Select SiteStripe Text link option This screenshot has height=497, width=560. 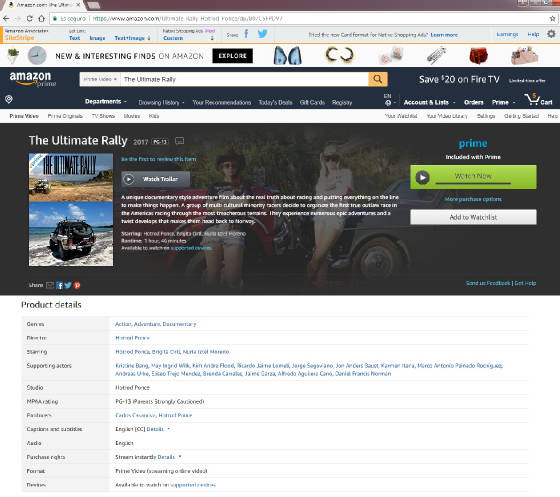tap(75, 38)
